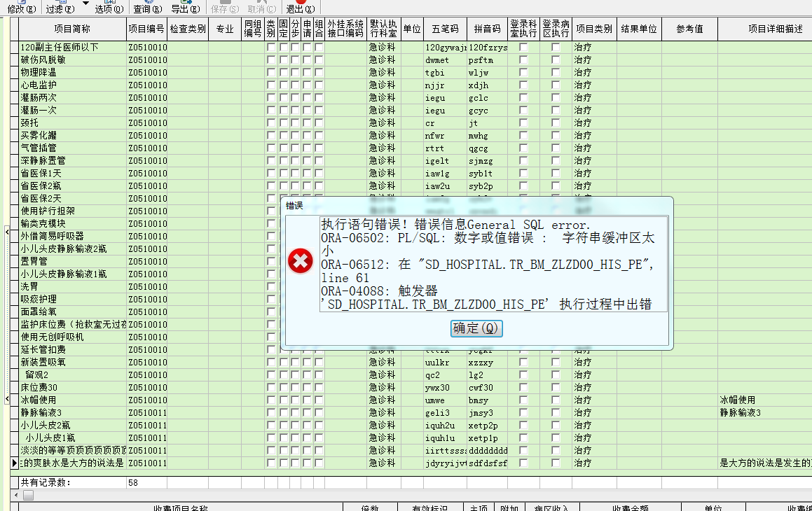This screenshot has width=812, height=511.
Task: Tick the 登录科室执行 checkbox in the 冰帽使用 row
Action: pyautogui.click(x=523, y=400)
